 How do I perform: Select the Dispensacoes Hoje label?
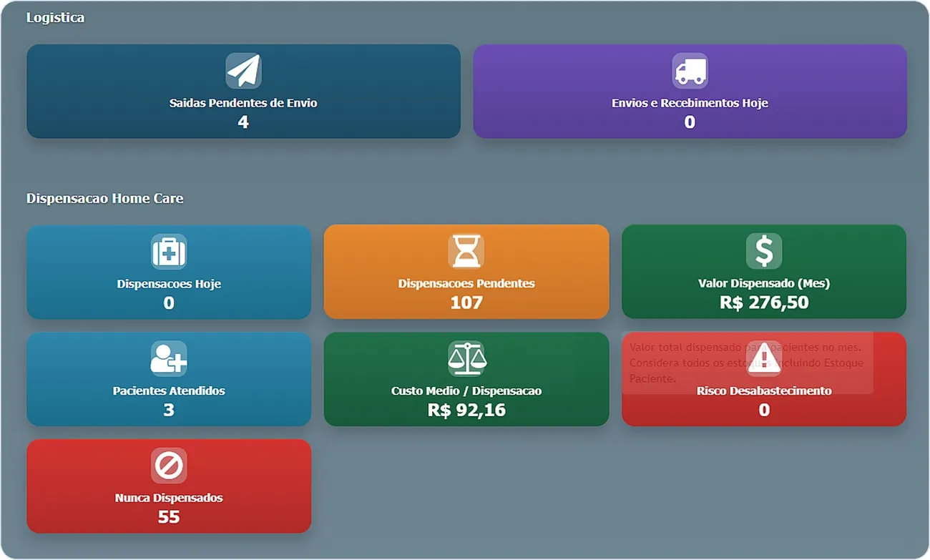(x=169, y=284)
